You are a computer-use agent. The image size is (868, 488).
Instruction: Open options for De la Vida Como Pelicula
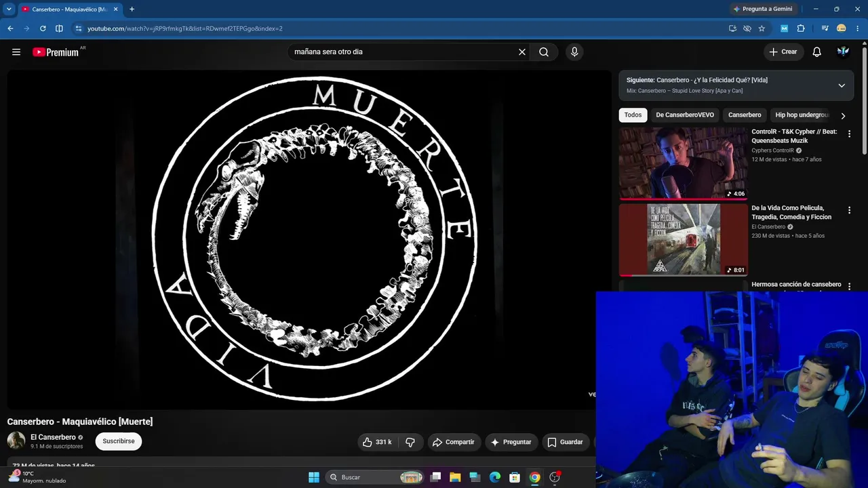pos(849,211)
